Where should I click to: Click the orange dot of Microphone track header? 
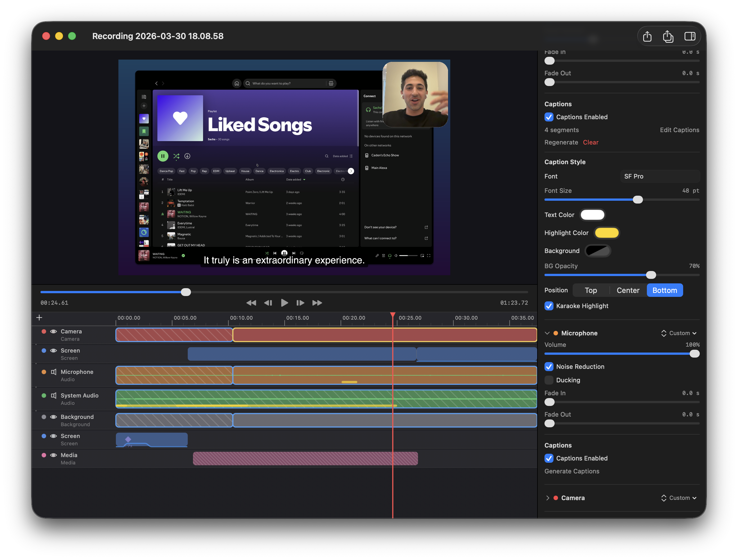pos(44,372)
